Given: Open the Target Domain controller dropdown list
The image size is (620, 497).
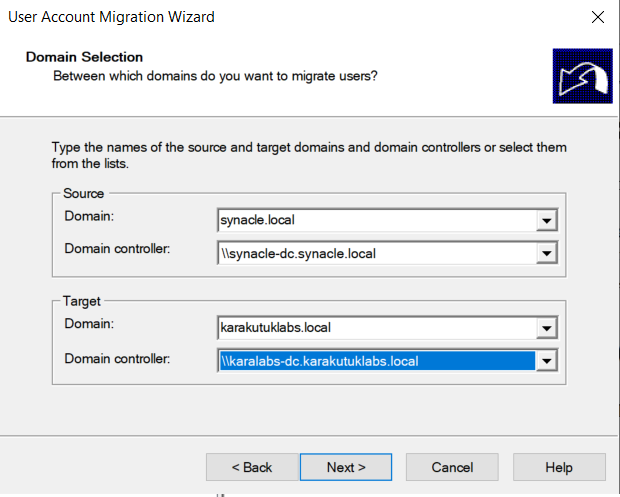Looking at the screenshot, I should (547, 361).
